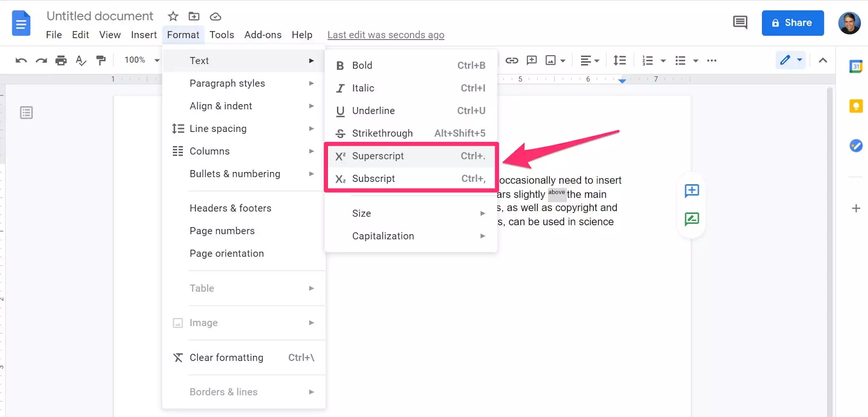Image resolution: width=868 pixels, height=417 pixels.
Task: Click the blue Share button
Action: [792, 23]
